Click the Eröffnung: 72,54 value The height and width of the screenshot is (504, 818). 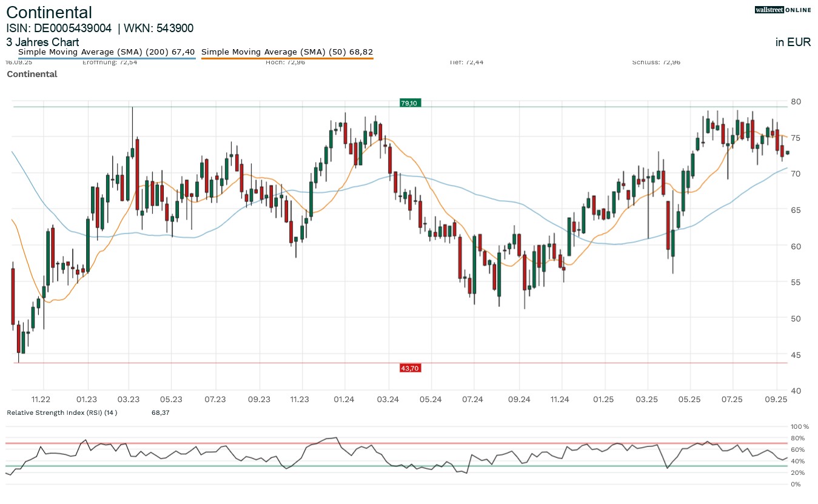pyautogui.click(x=110, y=62)
